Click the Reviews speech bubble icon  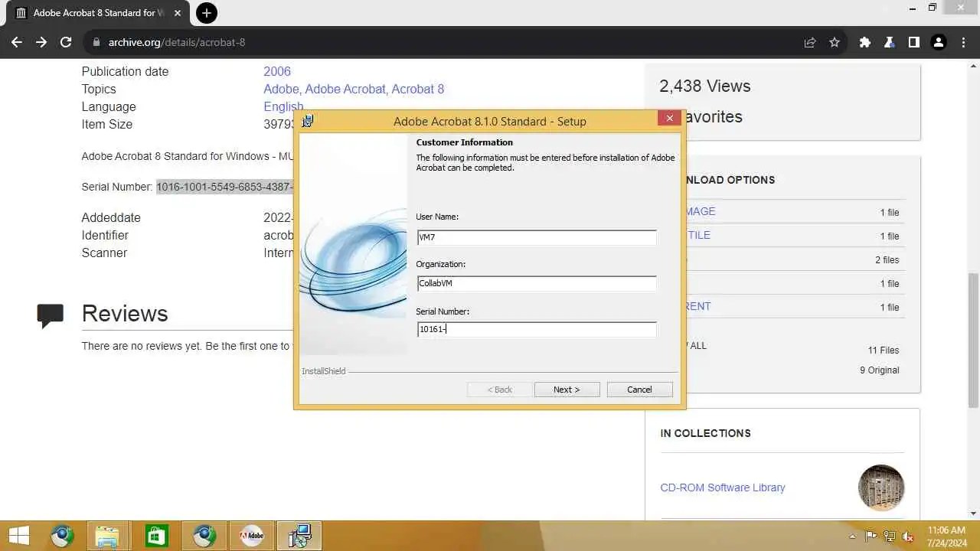coord(51,315)
